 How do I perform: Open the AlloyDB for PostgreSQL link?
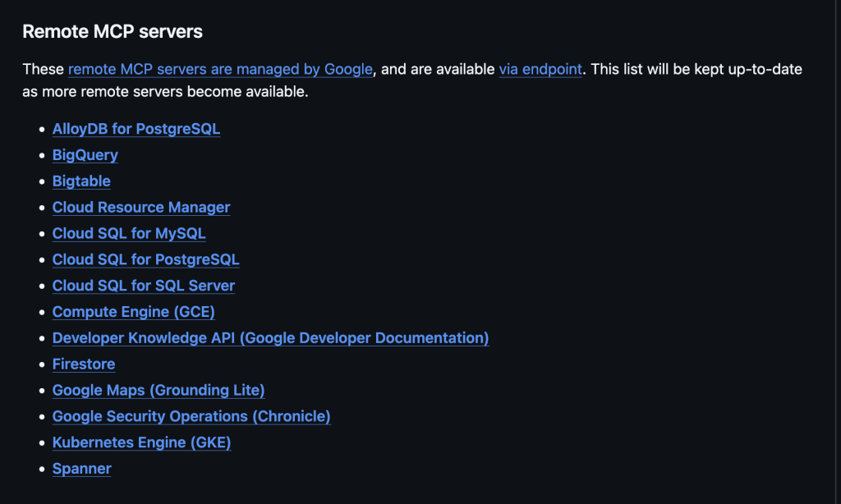(x=136, y=129)
